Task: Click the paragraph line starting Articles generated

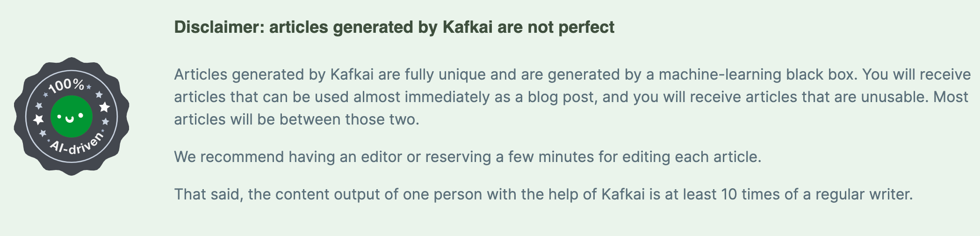Action: click(572, 75)
